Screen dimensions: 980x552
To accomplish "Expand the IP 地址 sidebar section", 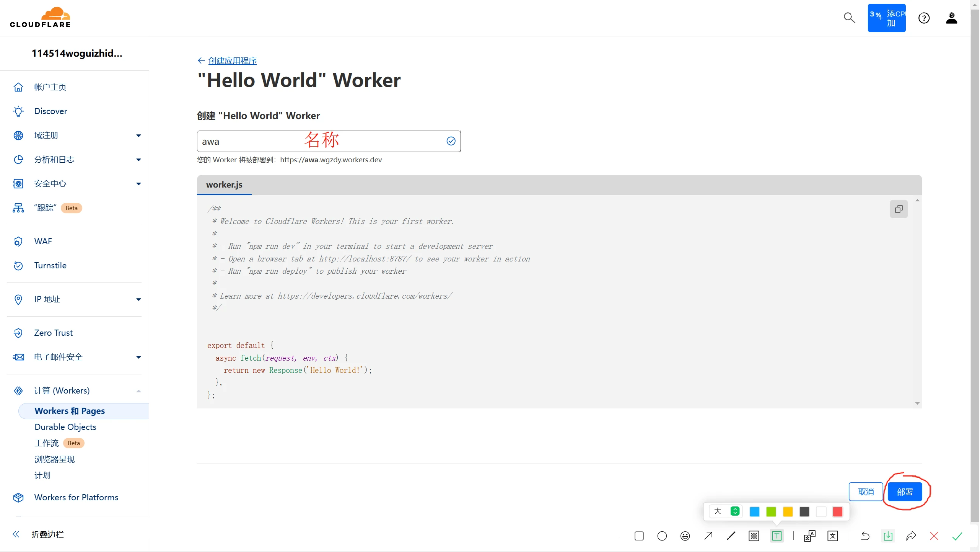I will [138, 299].
